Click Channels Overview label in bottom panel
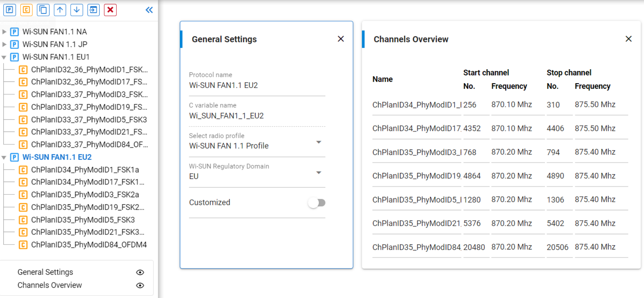The height and width of the screenshot is (298, 644). coord(49,285)
